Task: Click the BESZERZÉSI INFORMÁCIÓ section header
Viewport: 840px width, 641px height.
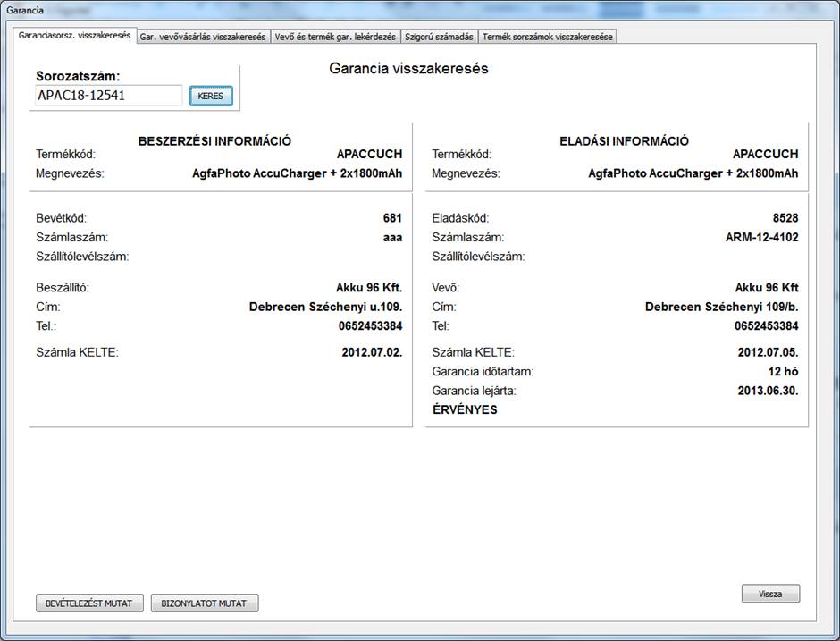Action: [214, 141]
